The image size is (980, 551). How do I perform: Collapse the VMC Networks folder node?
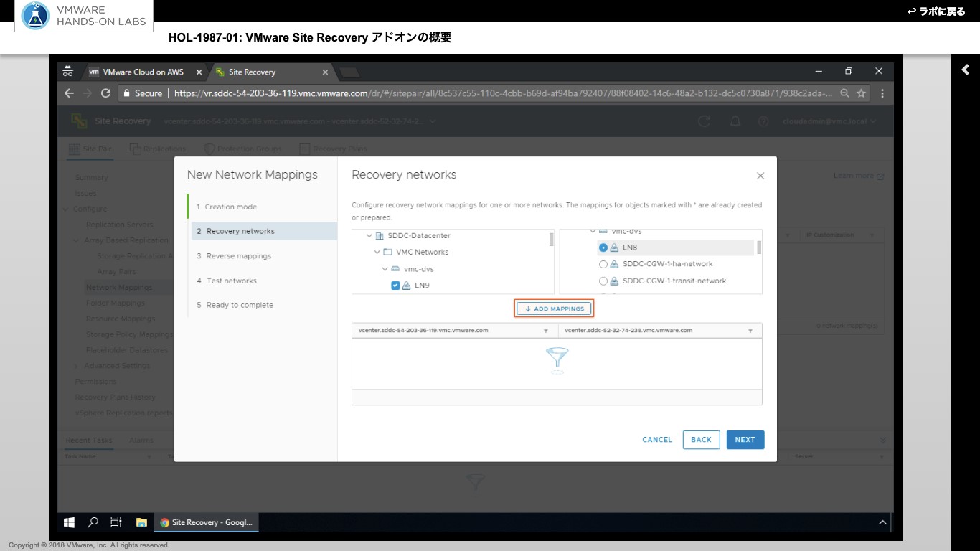(x=377, y=253)
